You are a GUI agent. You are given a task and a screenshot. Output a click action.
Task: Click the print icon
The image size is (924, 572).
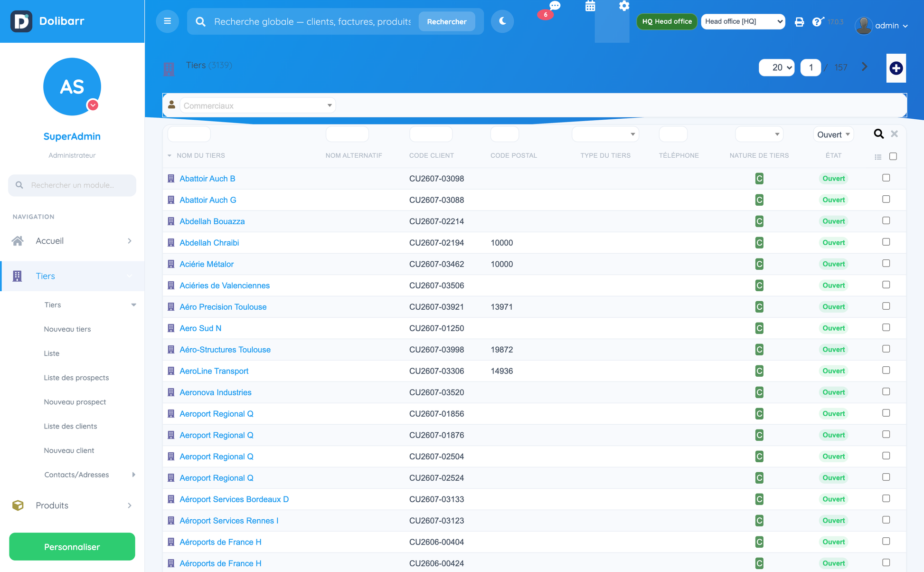(799, 22)
